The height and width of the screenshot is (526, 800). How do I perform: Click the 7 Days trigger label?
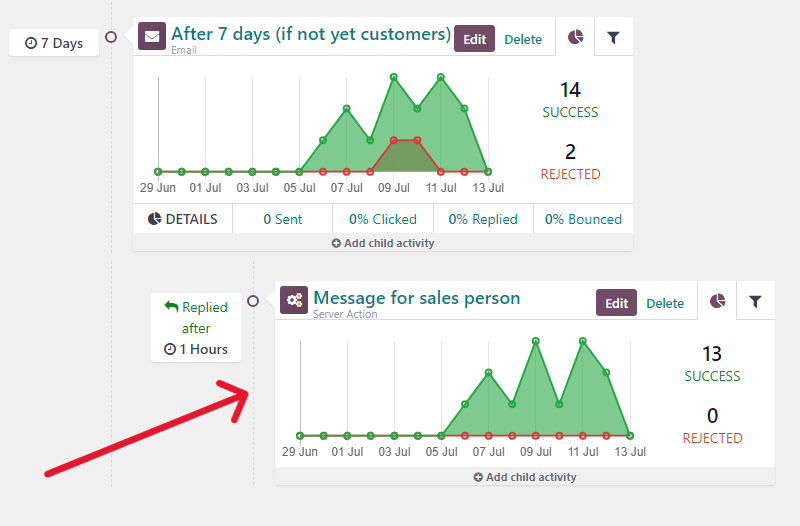[x=54, y=43]
